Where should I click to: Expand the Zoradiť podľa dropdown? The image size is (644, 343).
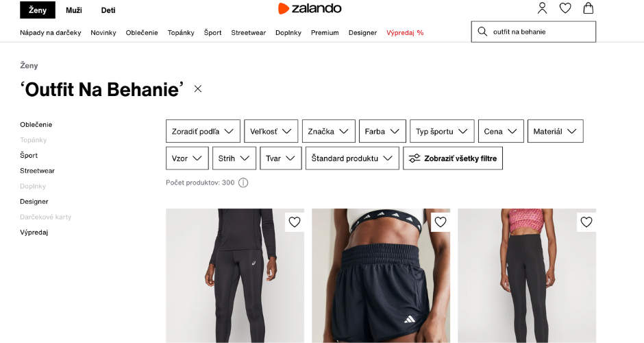tap(203, 131)
